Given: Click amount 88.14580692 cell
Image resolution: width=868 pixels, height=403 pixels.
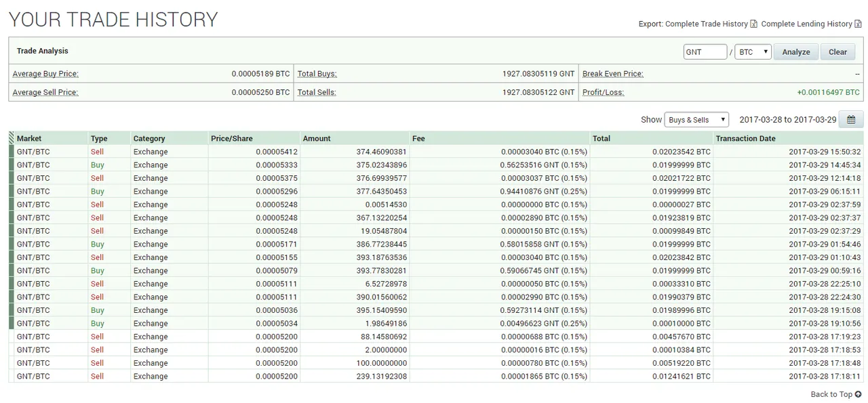Looking at the screenshot, I should [384, 337].
